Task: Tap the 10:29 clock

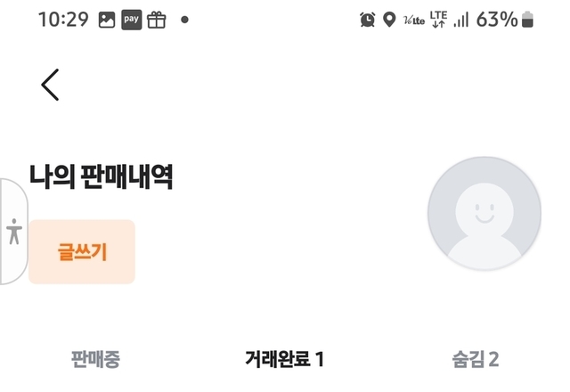Action: coord(64,20)
